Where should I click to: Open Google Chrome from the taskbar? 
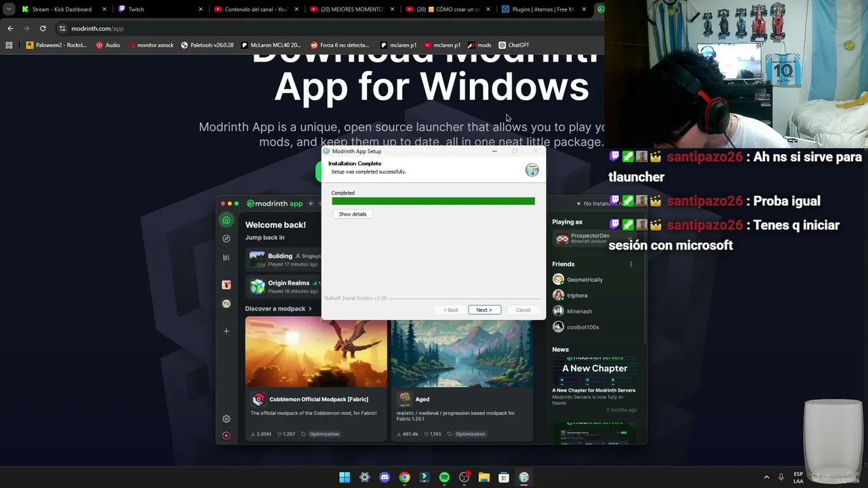404,478
